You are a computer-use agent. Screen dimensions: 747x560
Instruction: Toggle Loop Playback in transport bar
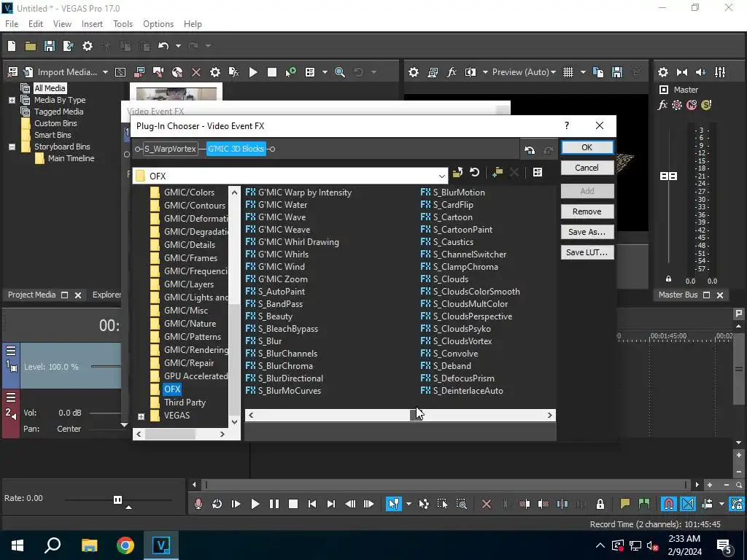click(x=217, y=504)
